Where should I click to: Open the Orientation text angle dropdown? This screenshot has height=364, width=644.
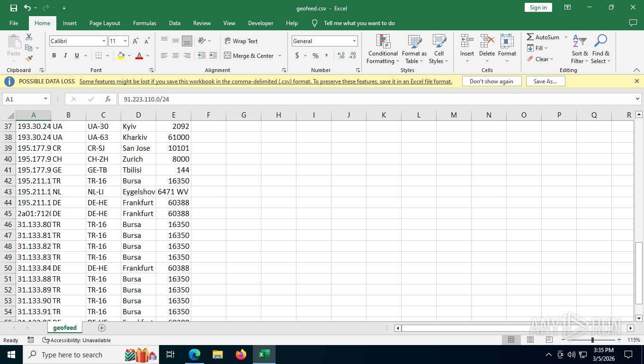tap(205, 41)
